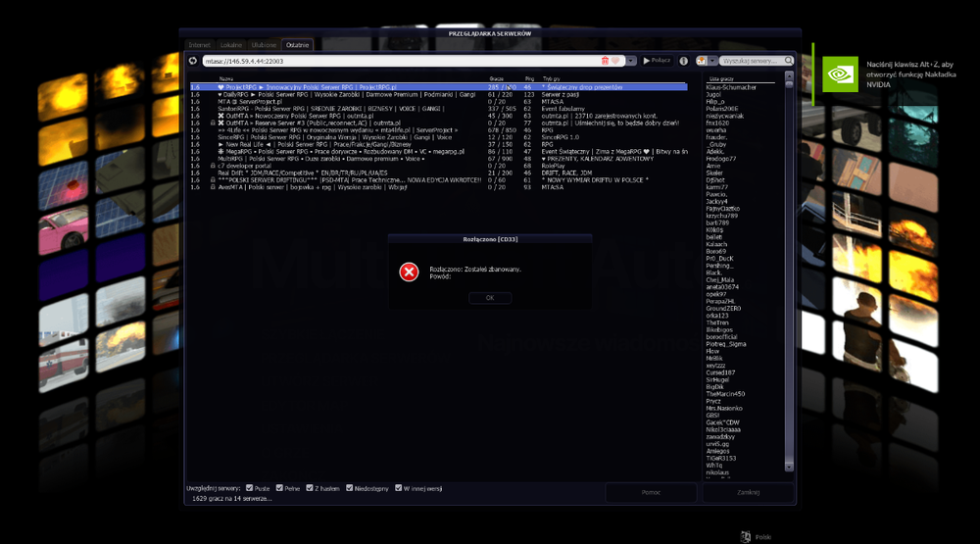980x544 pixels.
Task: Click the magnifier icon in the search field
Action: pyautogui.click(x=788, y=61)
